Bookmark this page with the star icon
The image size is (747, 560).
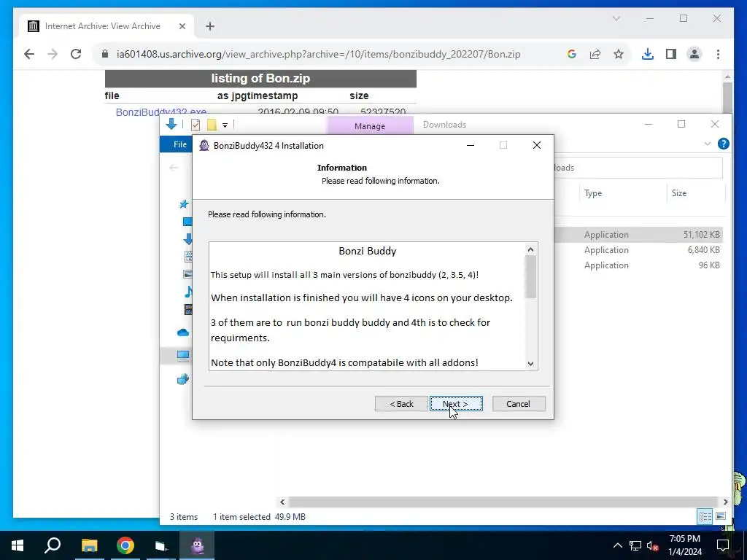point(619,54)
